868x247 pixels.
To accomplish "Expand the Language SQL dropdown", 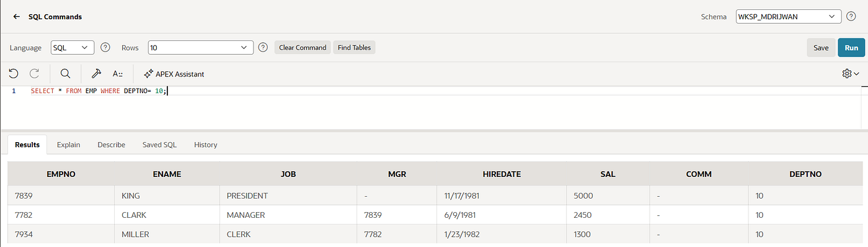I will point(73,47).
